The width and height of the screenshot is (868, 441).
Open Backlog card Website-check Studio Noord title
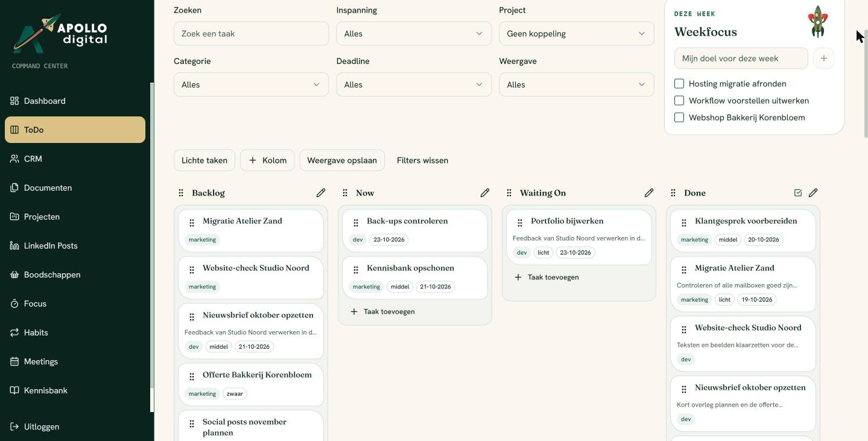click(x=256, y=268)
